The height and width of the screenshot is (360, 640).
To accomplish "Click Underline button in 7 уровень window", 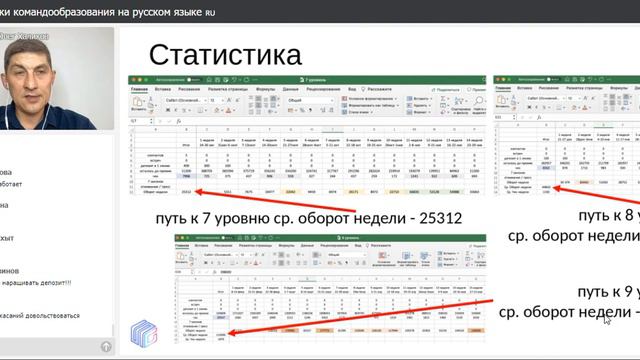I will (x=184, y=110).
